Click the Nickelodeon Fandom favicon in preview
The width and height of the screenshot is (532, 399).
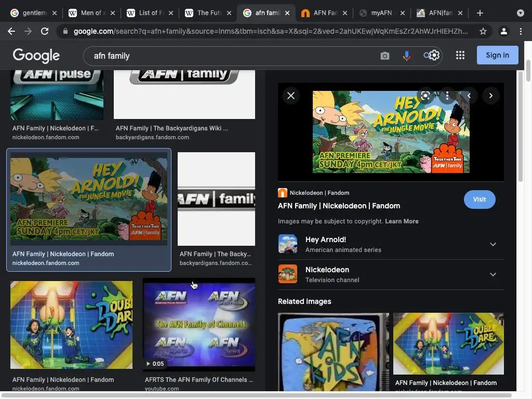[x=282, y=193]
